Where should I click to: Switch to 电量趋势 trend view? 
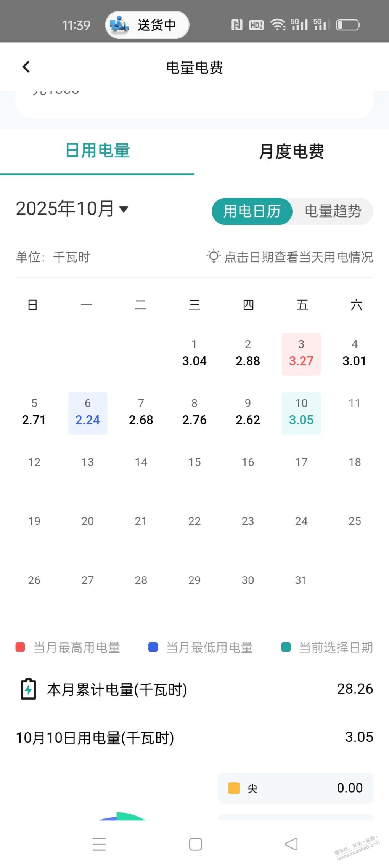coord(333,211)
